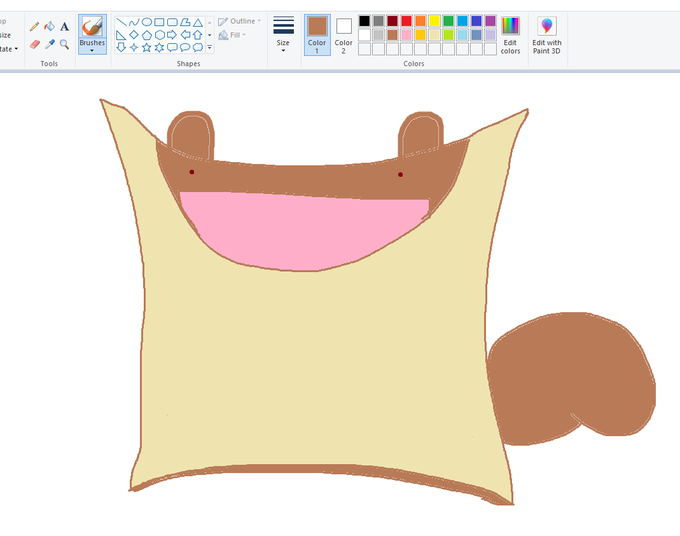Viewport: 680px width, 536px height.
Task: Choose the Rounded rectangle shape
Action: pyautogui.click(x=172, y=22)
